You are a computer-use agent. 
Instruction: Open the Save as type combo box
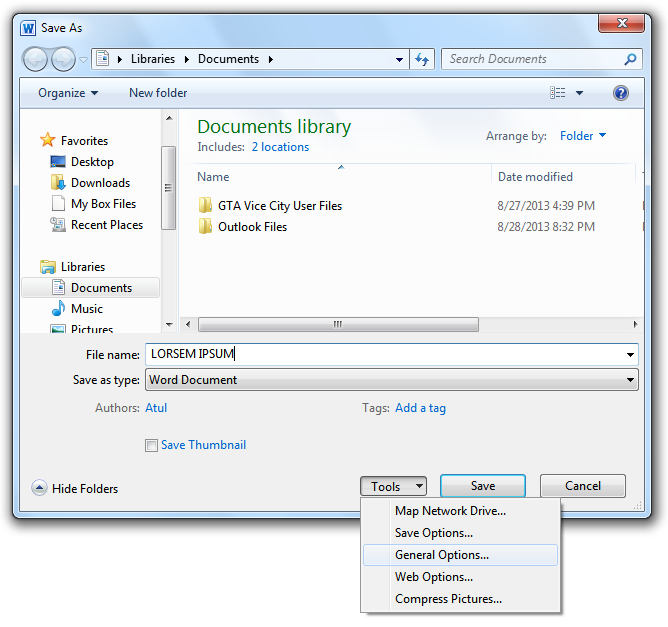(392, 380)
